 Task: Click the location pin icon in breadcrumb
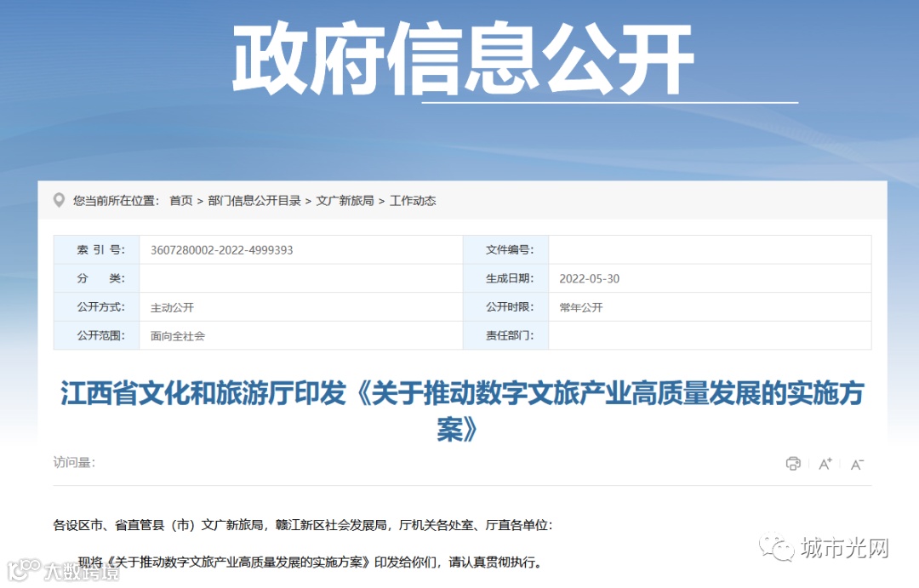[59, 201]
